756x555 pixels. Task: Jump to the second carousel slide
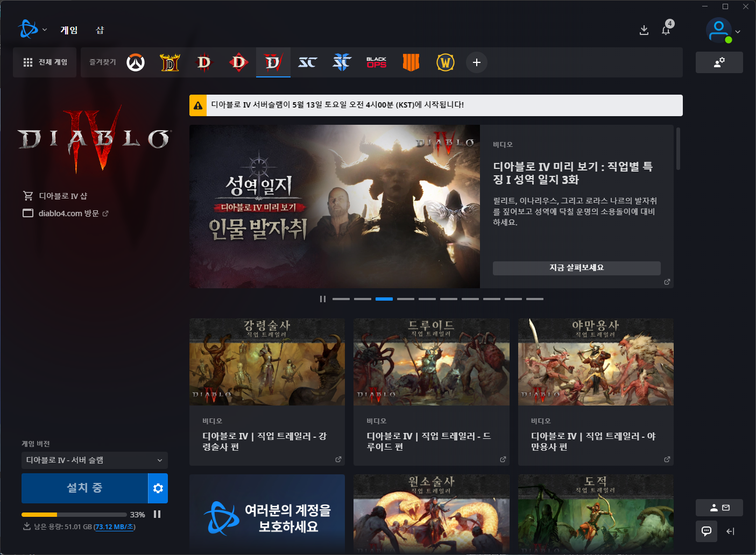363,299
